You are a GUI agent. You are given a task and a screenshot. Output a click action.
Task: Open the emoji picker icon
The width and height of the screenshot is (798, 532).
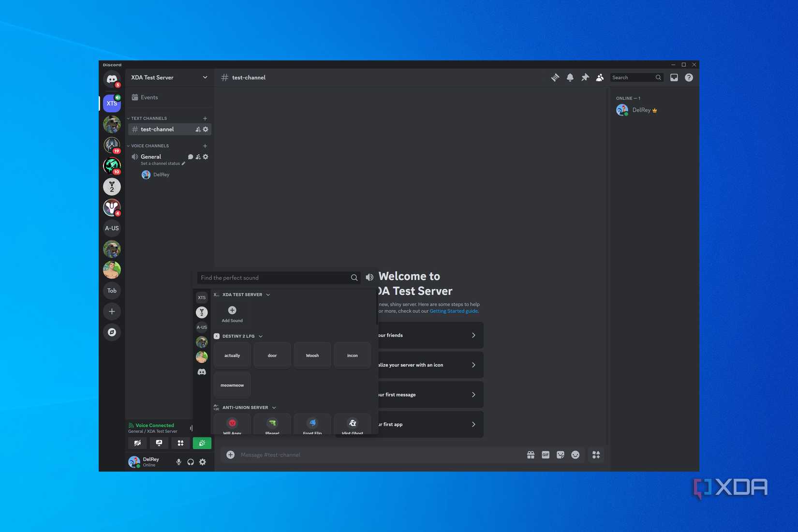(x=575, y=455)
